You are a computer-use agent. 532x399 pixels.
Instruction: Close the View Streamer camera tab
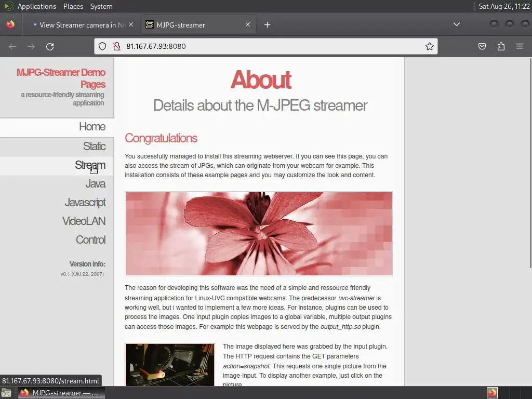coord(131,24)
